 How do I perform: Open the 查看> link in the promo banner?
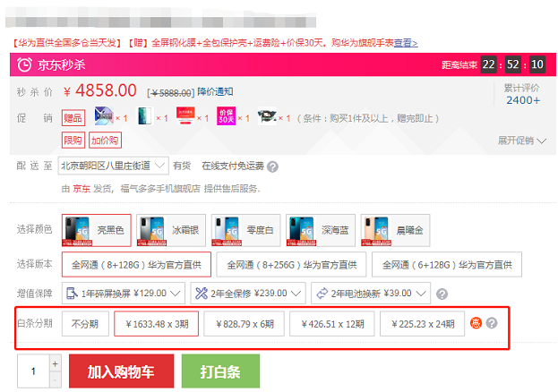(x=406, y=43)
